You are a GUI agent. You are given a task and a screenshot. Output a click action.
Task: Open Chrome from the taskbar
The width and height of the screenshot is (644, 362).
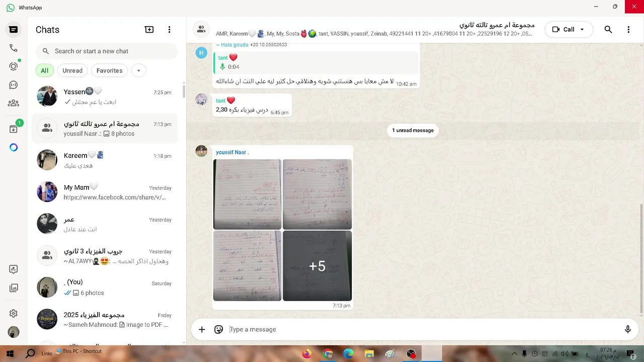(328, 354)
